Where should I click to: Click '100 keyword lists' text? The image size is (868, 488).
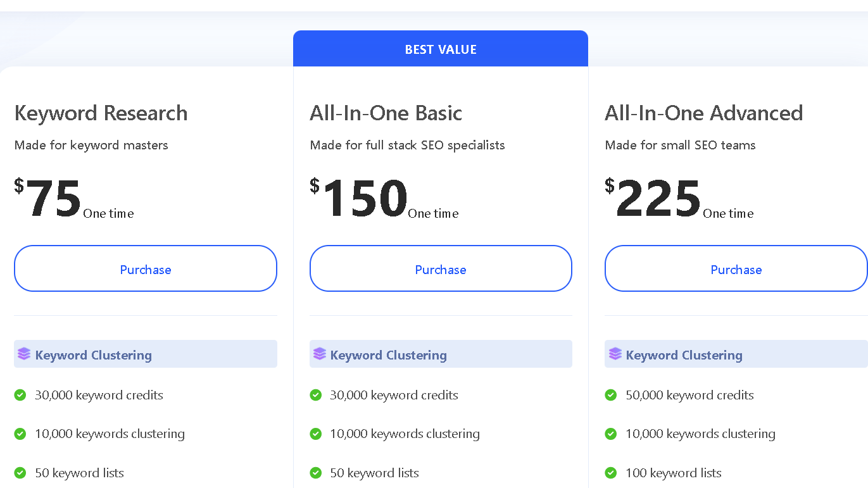(674, 473)
